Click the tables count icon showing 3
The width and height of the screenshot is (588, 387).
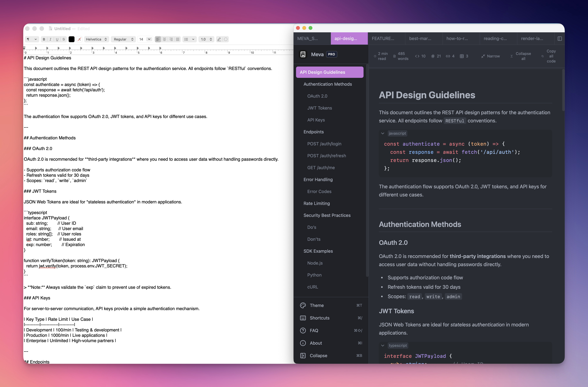pos(462,56)
